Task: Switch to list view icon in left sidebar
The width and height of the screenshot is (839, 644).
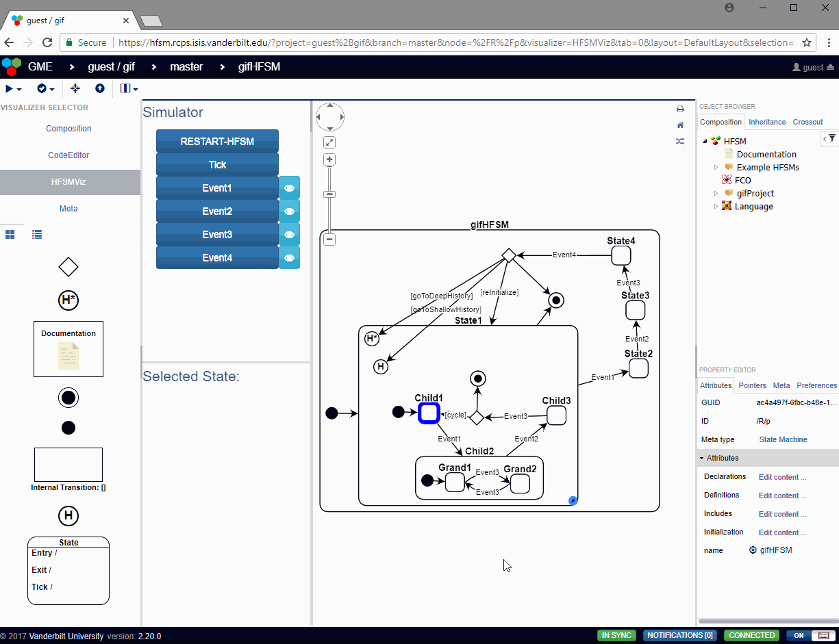Action: (x=36, y=234)
